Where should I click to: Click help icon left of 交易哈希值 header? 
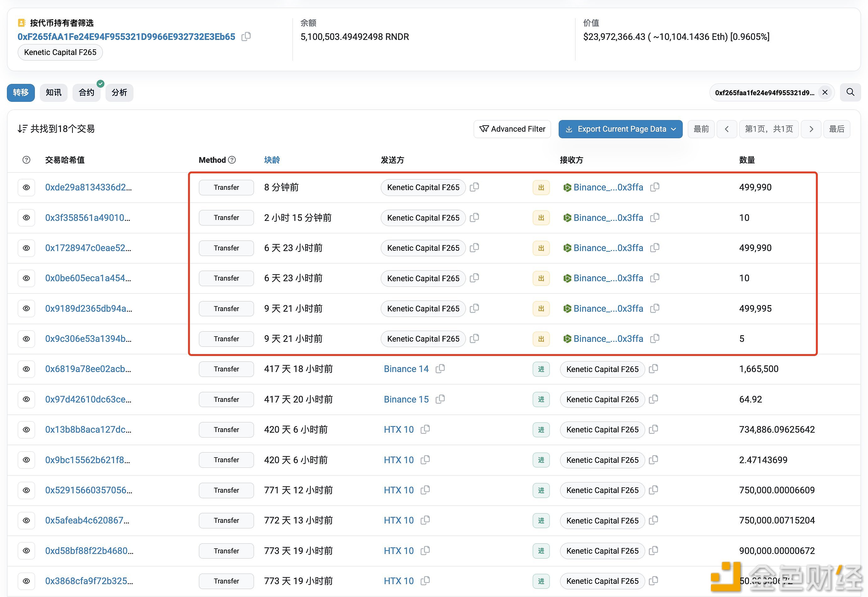pyautogui.click(x=26, y=160)
